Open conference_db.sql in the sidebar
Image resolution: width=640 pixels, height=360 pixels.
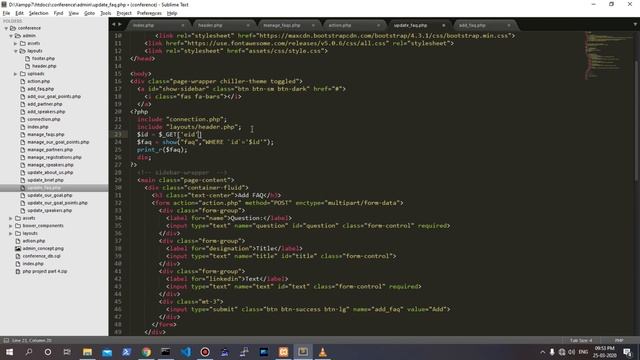click(41, 256)
